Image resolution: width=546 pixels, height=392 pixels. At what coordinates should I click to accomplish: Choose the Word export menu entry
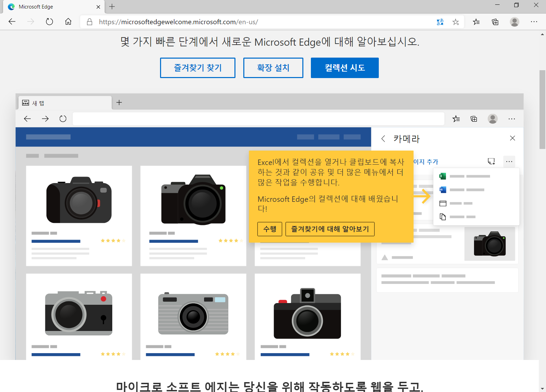coord(476,190)
